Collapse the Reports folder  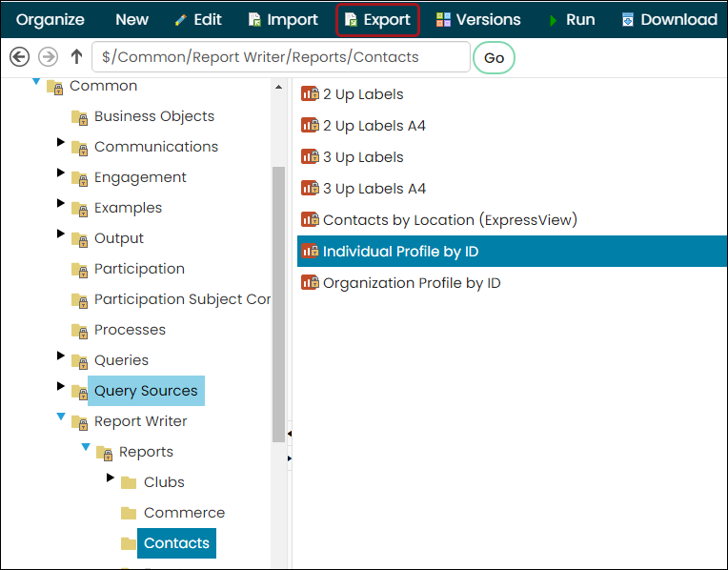point(86,447)
